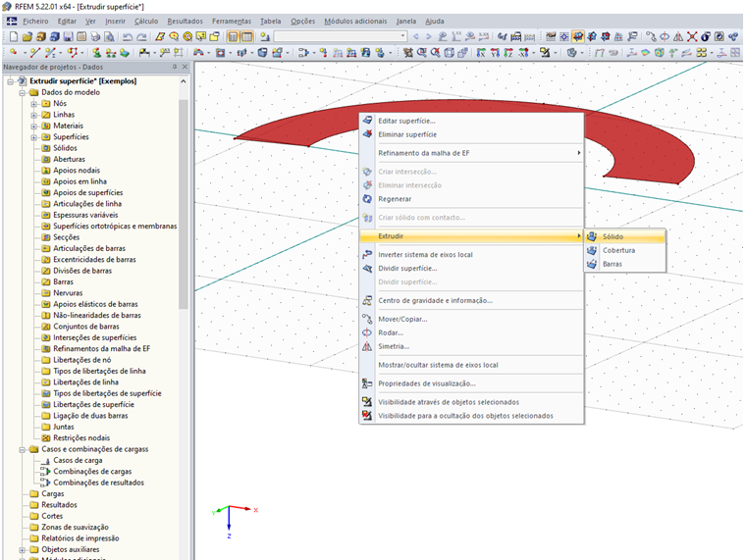
Task: Select Barras in Extrudir submenu
Action: click(x=624, y=264)
